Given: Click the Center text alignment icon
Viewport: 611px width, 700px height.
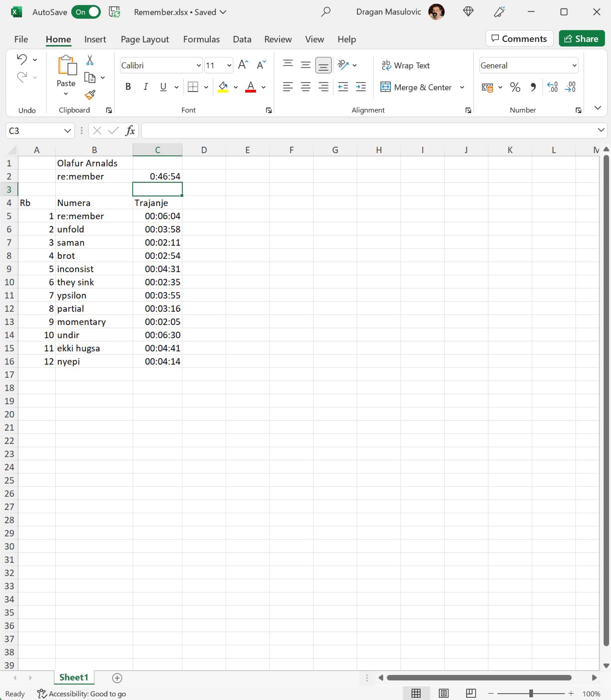Looking at the screenshot, I should point(306,87).
